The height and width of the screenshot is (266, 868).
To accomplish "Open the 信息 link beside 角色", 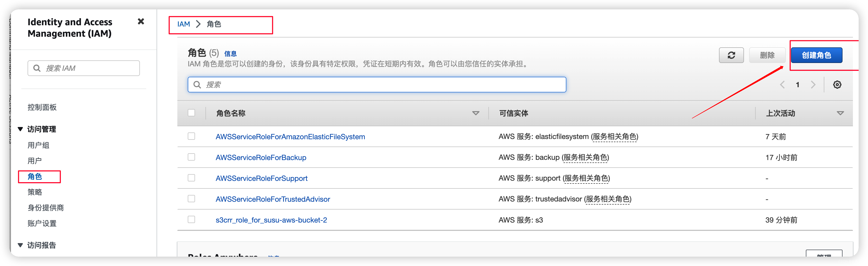I will (x=230, y=54).
